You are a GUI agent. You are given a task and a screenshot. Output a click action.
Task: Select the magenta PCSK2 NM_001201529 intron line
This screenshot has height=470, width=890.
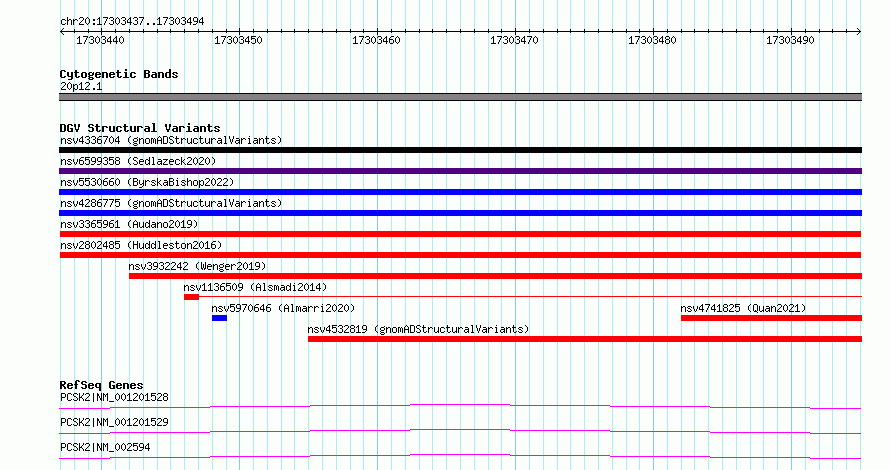click(x=460, y=431)
